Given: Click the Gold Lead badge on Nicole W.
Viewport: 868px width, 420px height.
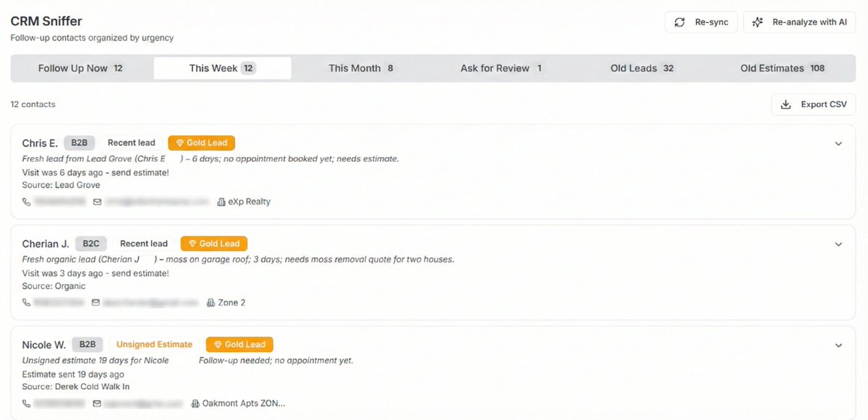Looking at the screenshot, I should (x=239, y=345).
